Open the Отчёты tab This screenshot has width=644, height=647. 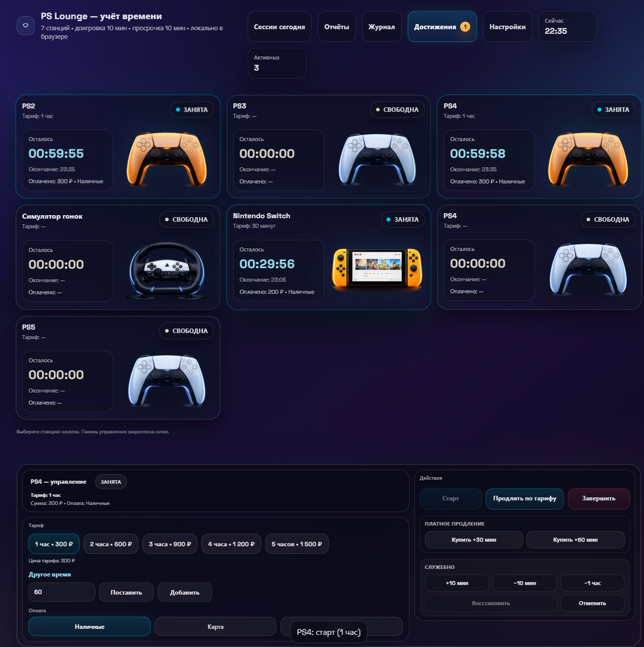coord(337,27)
